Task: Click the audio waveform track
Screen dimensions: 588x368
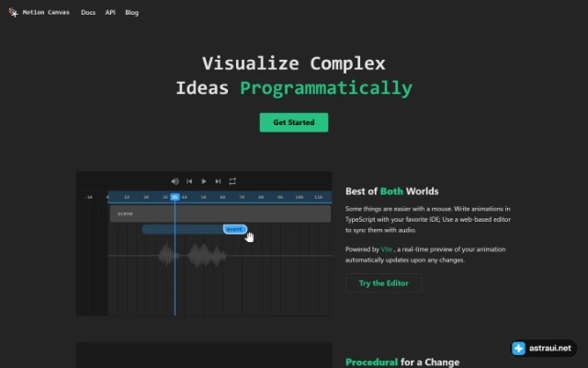Action: (x=220, y=256)
